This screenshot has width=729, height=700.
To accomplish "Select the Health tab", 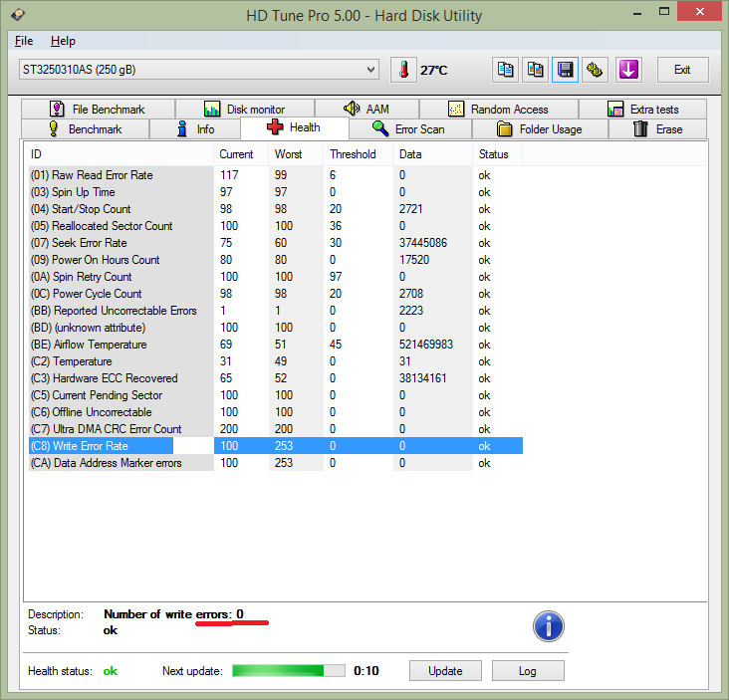I will (294, 127).
